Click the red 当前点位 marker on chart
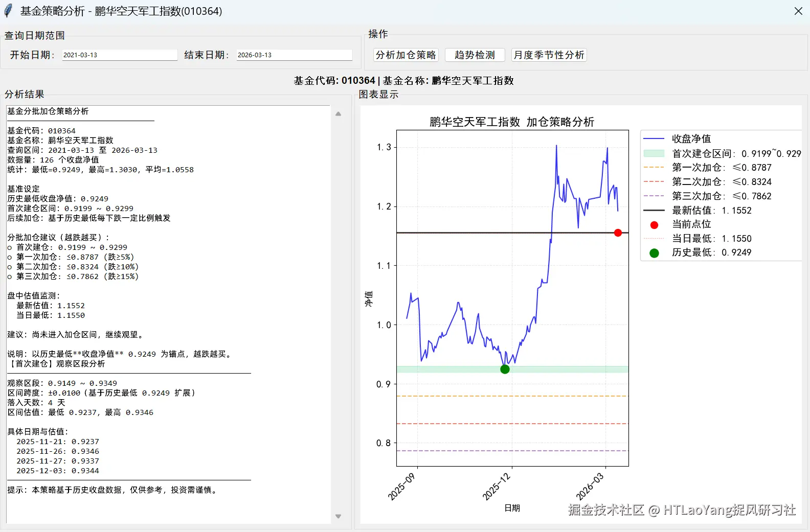Image resolution: width=810 pixels, height=532 pixels. pos(618,233)
